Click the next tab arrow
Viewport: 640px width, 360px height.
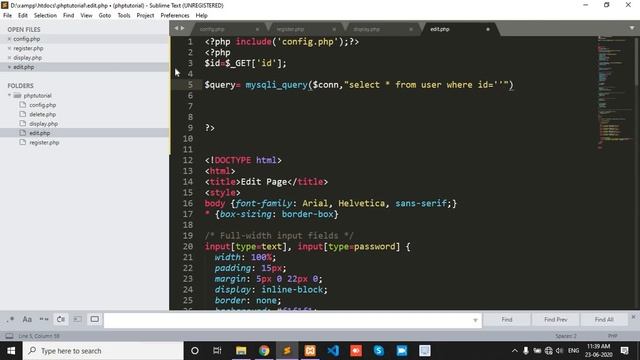pos(182,28)
